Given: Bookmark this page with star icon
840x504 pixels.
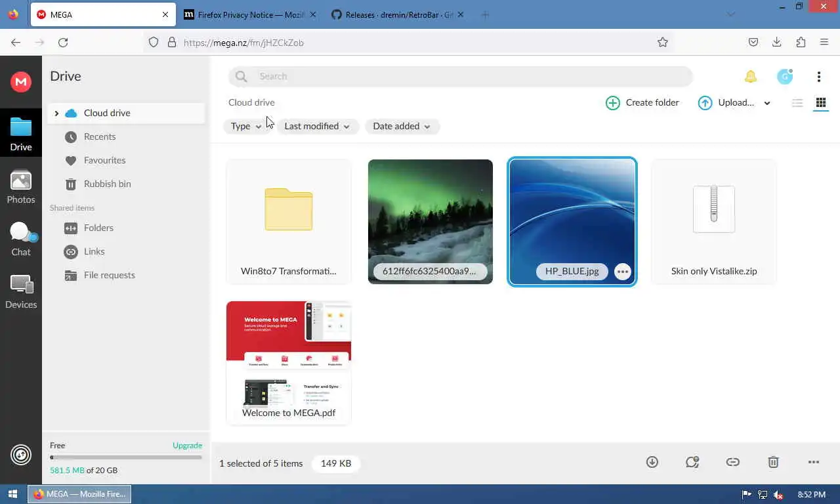Looking at the screenshot, I should coord(663,43).
